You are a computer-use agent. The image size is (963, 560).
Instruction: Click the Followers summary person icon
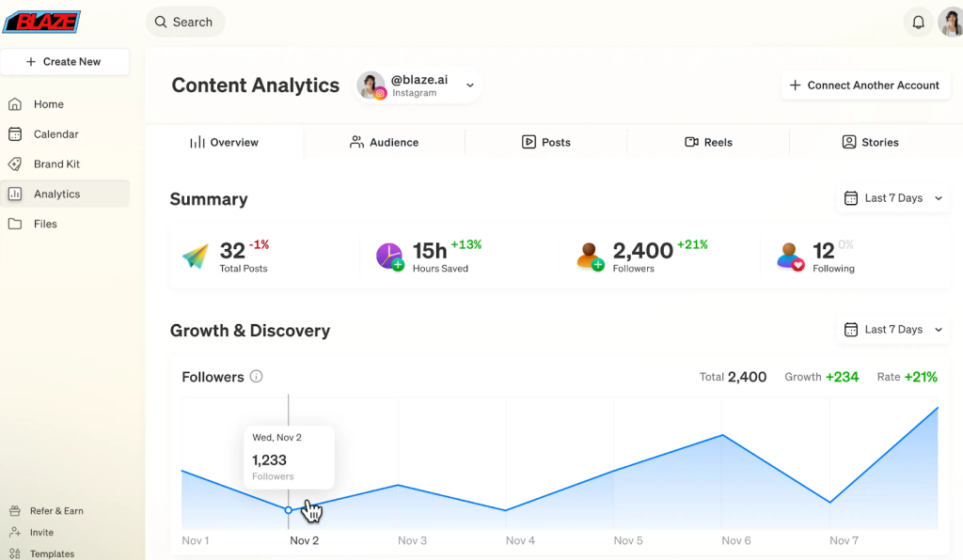point(590,256)
